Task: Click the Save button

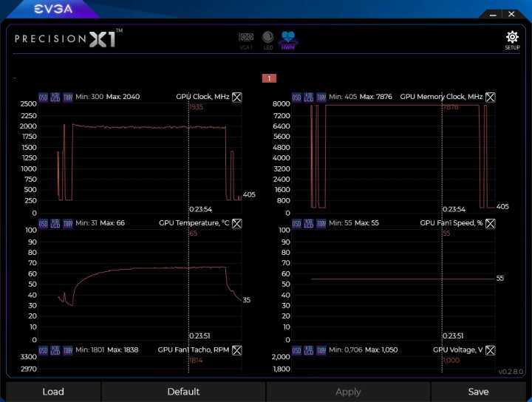Action: coord(478,392)
